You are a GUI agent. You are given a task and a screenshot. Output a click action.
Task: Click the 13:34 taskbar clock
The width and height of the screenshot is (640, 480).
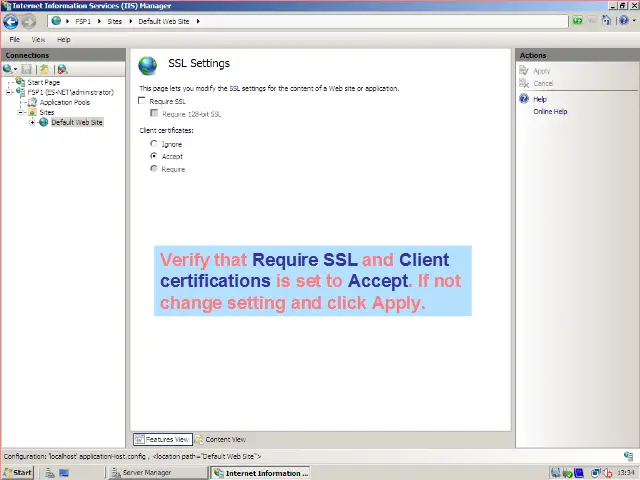point(626,473)
